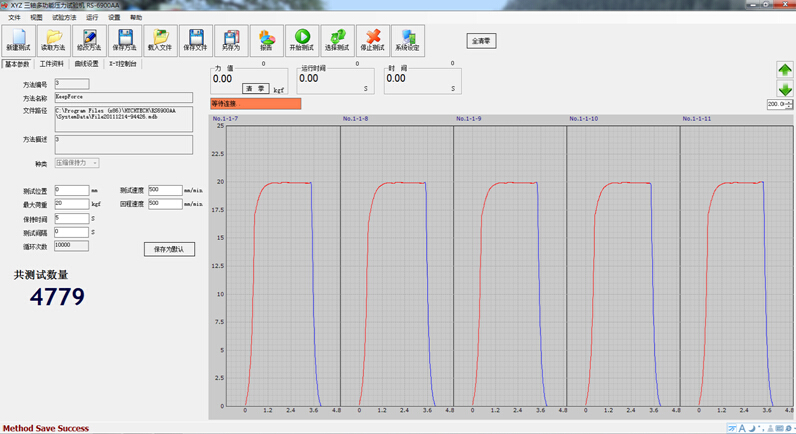Click the green up arrow button
The width and height of the screenshot is (796, 434).
[x=784, y=70]
